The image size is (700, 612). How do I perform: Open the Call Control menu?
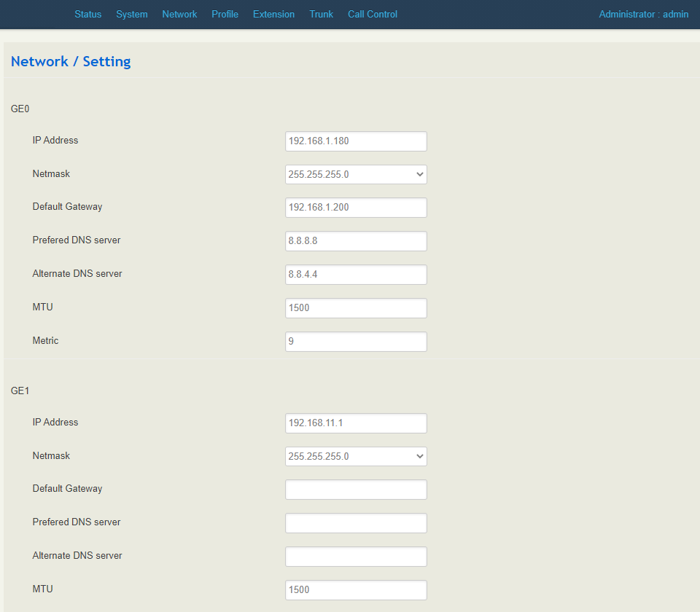[373, 14]
